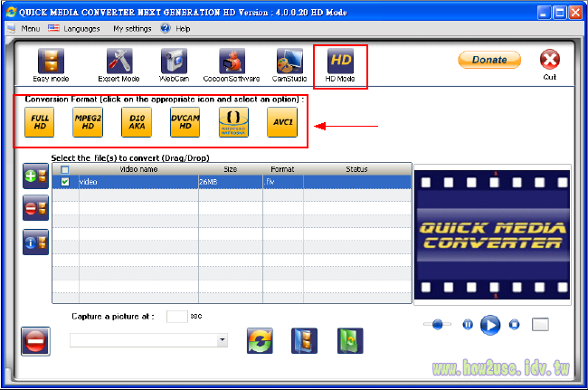Open CamStudio screen recorder
588x390 pixels.
(x=289, y=63)
